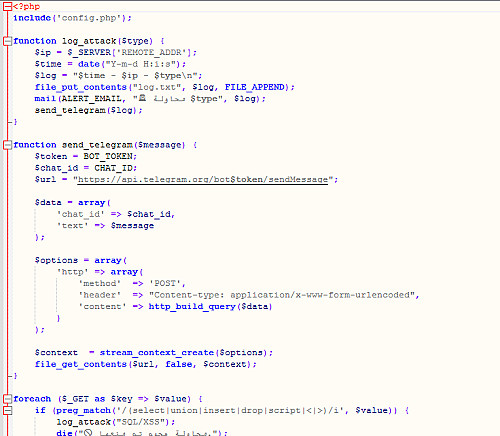Screen dimensions: 500x436
Task: Click the log_attack("SQL/XSS") call
Action: click(116, 422)
